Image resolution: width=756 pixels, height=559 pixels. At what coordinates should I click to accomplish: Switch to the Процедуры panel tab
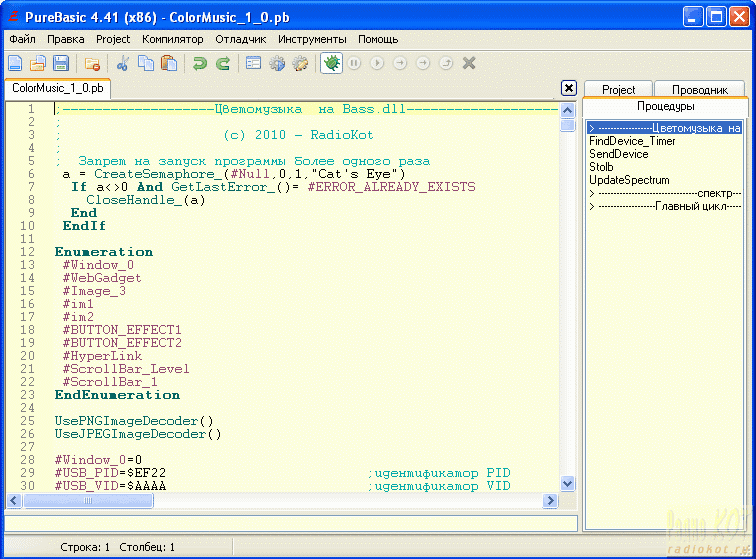[665, 106]
